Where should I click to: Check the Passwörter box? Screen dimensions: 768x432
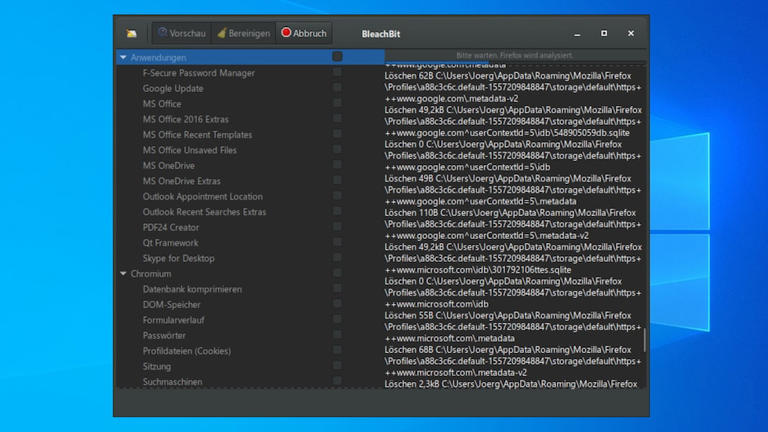pos(337,335)
